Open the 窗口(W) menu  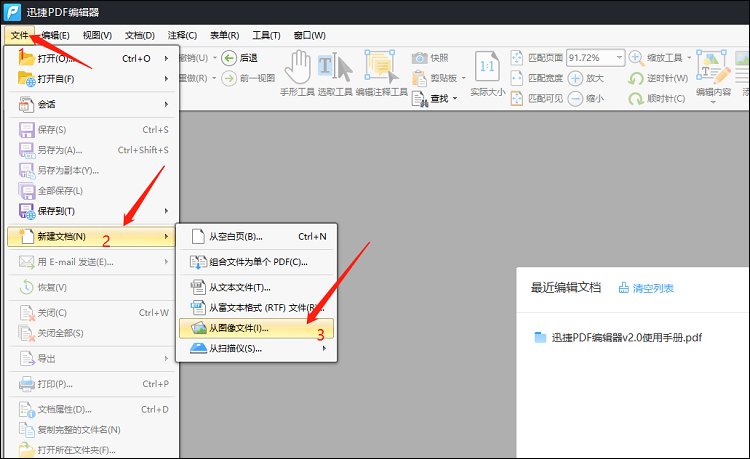pos(309,35)
